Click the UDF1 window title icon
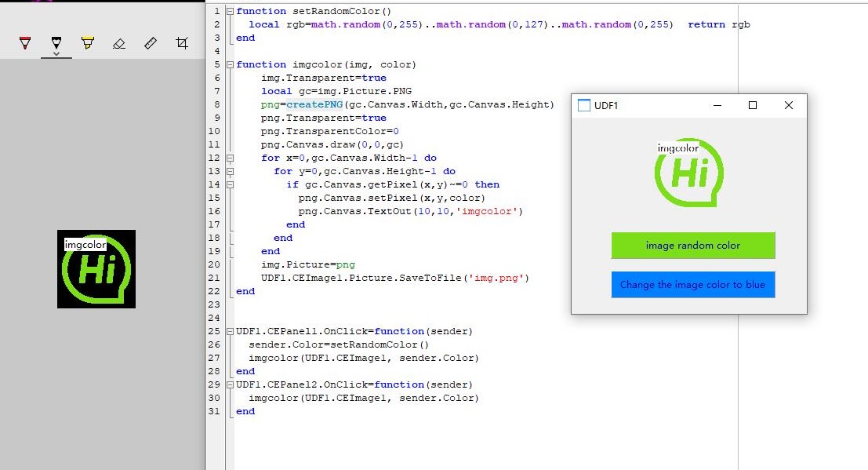The image size is (868, 470). [583, 105]
